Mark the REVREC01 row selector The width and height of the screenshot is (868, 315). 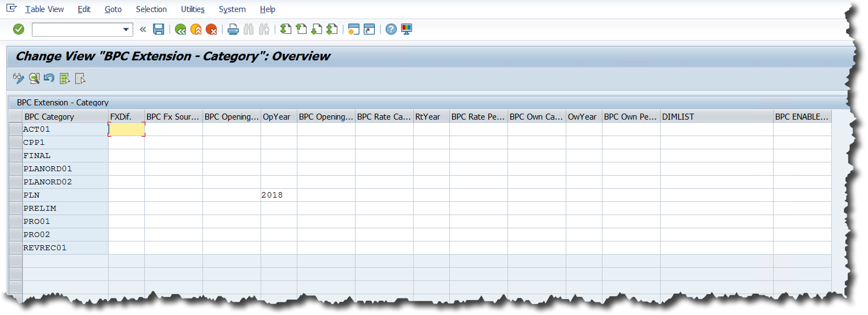coord(15,248)
